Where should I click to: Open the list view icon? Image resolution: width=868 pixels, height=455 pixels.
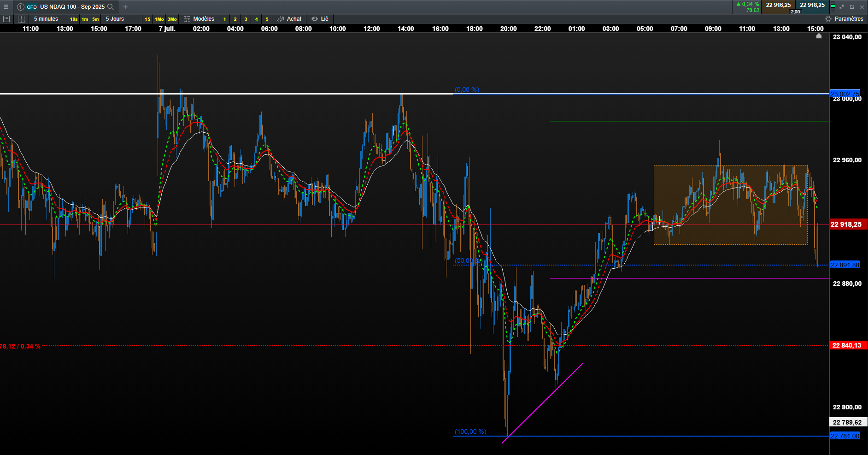coord(6,19)
